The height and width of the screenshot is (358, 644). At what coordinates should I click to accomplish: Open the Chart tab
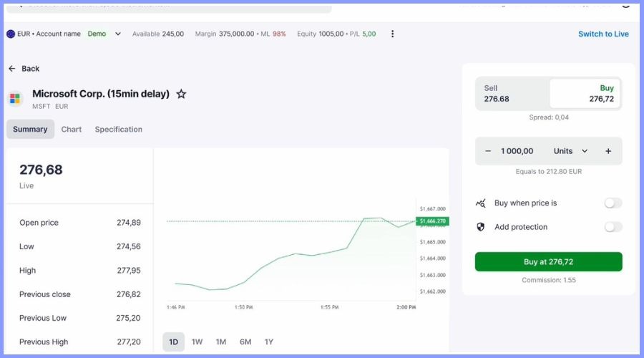72,129
